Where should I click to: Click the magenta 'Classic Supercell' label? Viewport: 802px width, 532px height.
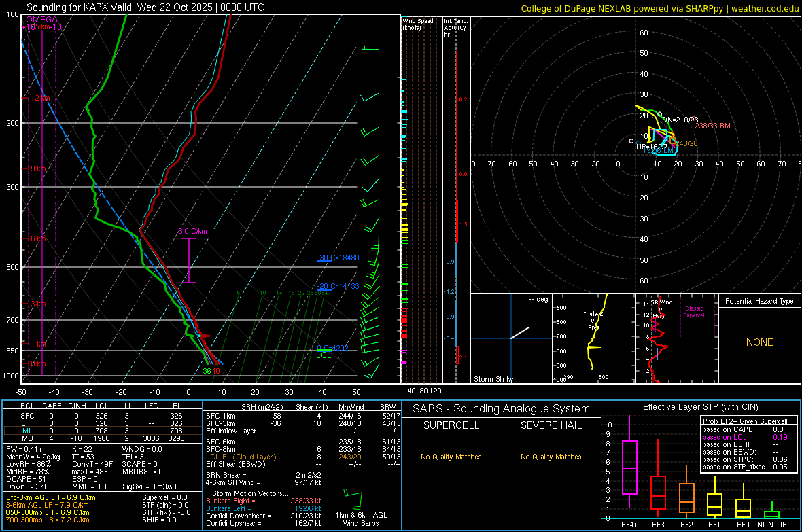(x=694, y=312)
